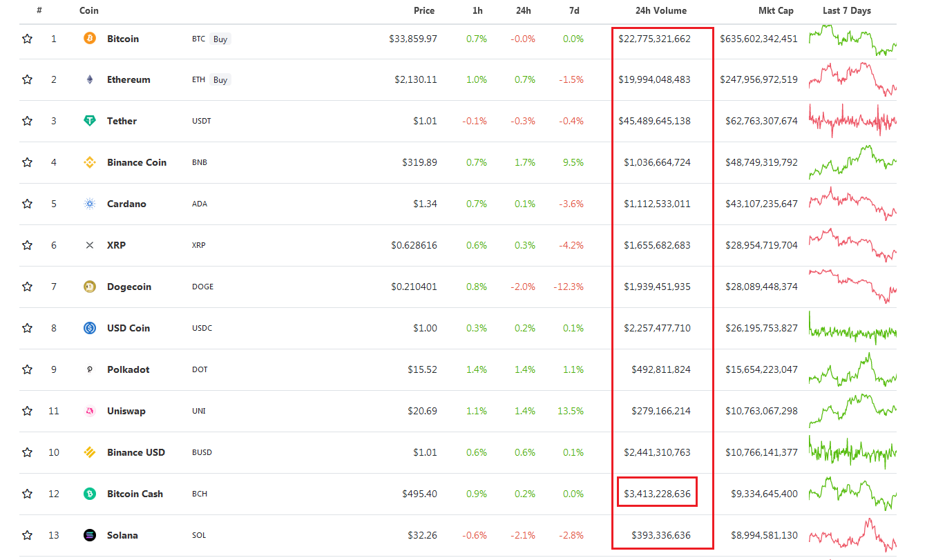Toggle the star next to Uniswap
Viewport: 945px width, 560px height.
tap(28, 412)
